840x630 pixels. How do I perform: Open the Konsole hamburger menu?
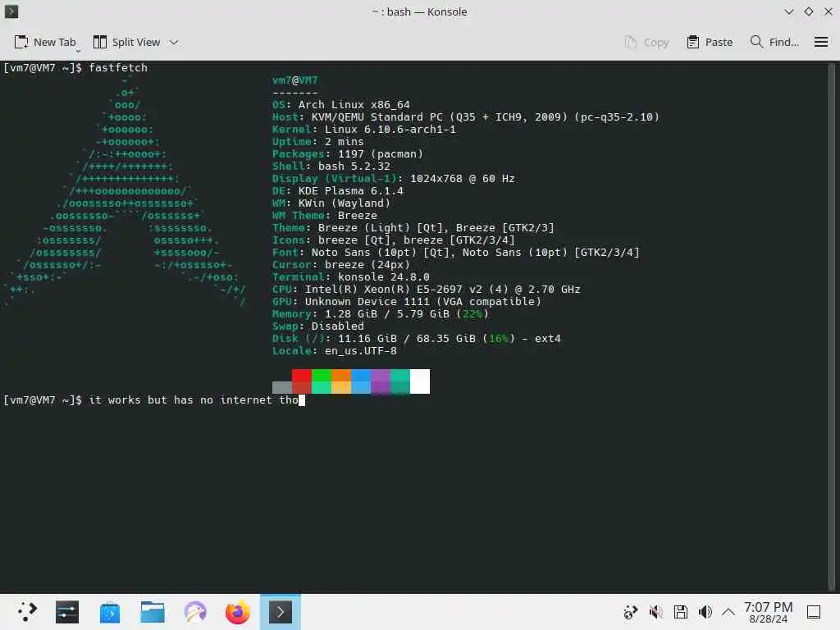point(820,43)
